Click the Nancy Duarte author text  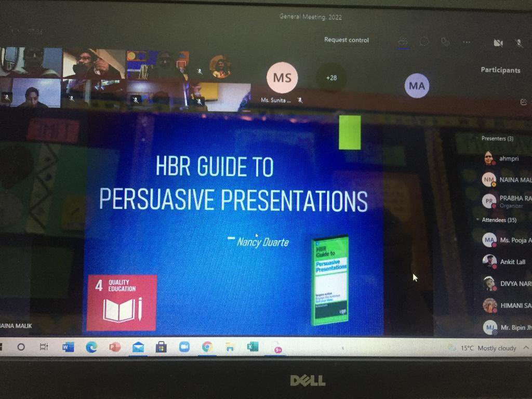tap(262, 242)
